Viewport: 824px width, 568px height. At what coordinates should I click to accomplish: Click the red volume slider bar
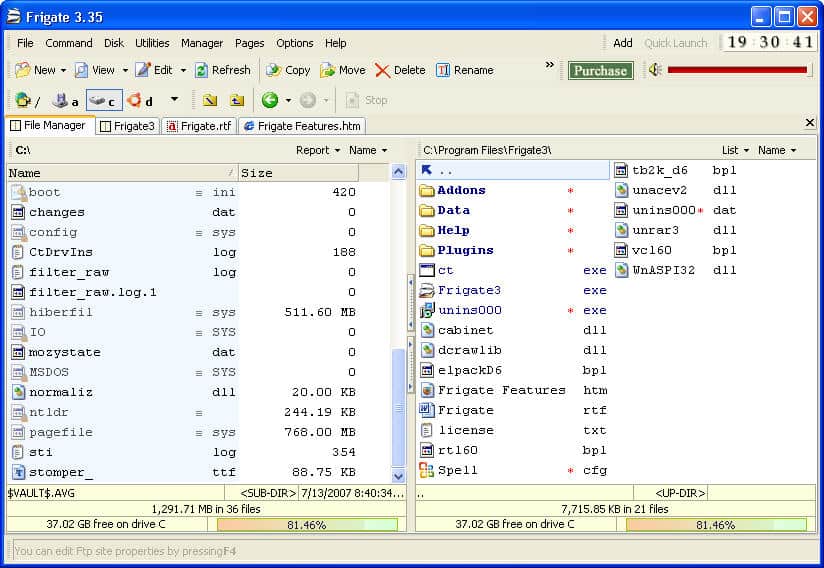click(x=738, y=70)
